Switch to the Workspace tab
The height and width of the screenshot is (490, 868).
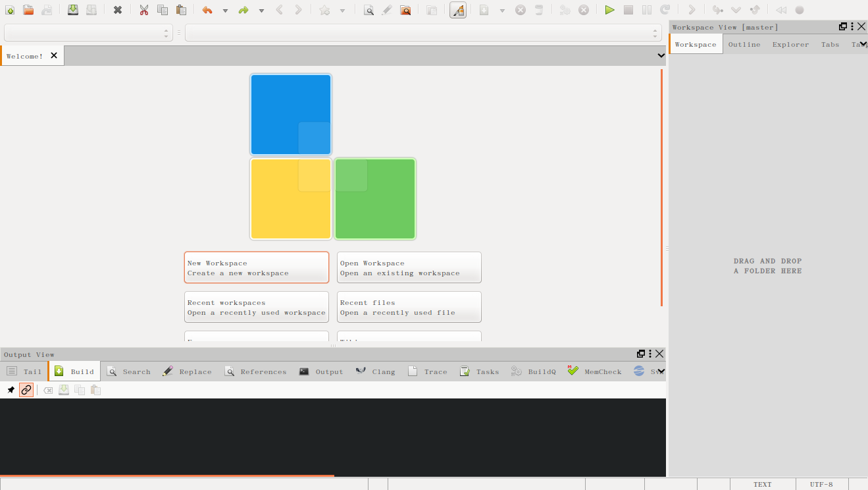696,44
